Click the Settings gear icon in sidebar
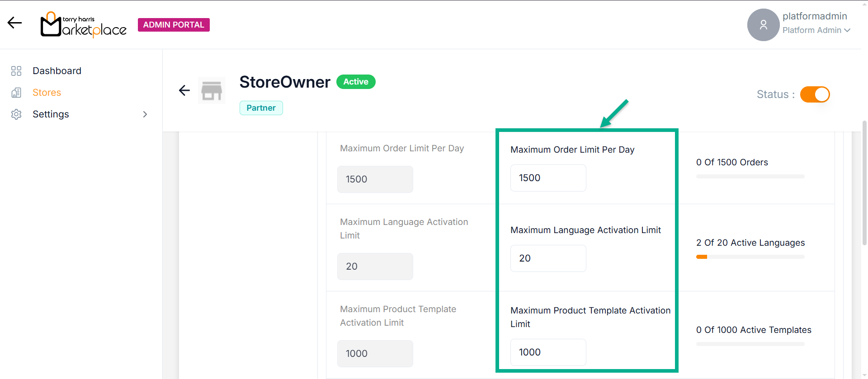Viewport: 868px width, 379px height. coord(16,114)
